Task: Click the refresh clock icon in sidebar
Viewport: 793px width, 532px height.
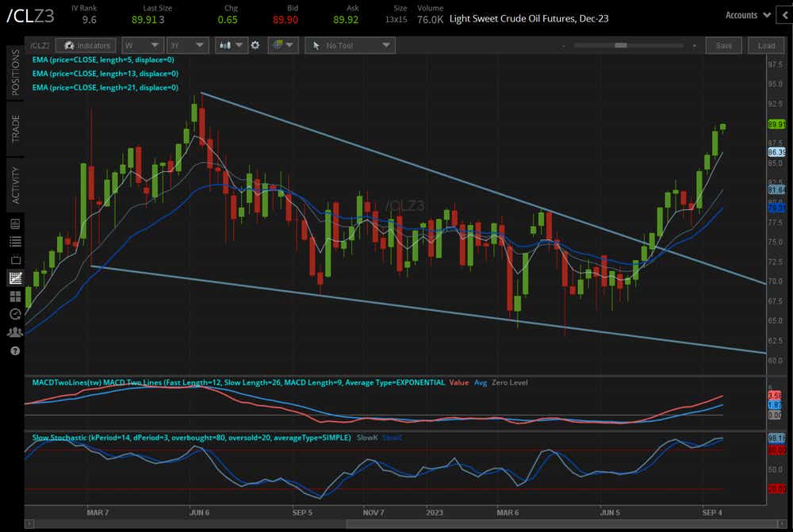Action: [15, 314]
